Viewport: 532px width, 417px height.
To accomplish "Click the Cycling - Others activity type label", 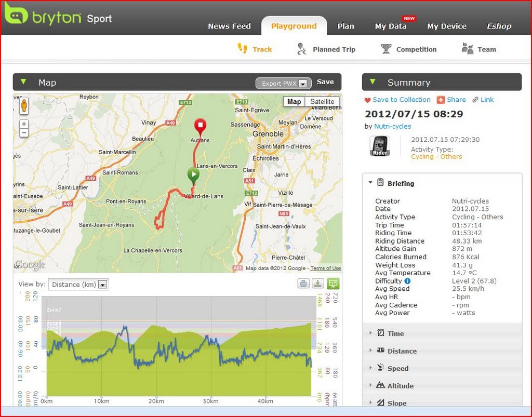I will [x=436, y=157].
